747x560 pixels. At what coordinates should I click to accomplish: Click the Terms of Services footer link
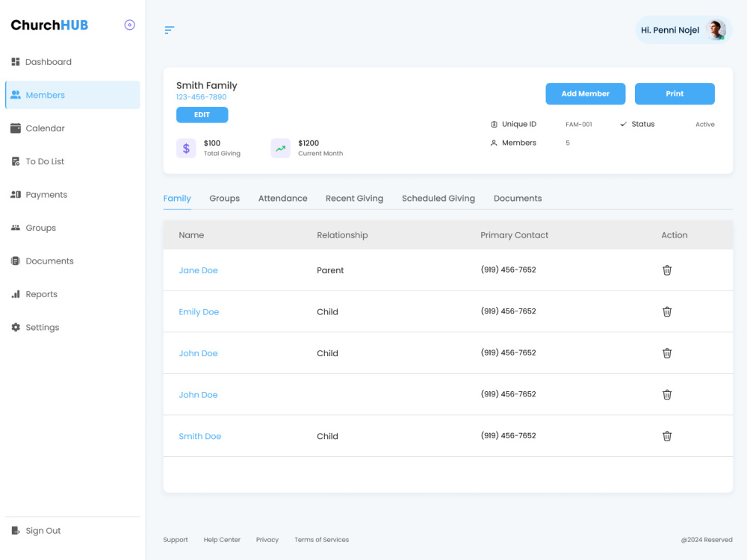click(x=321, y=540)
